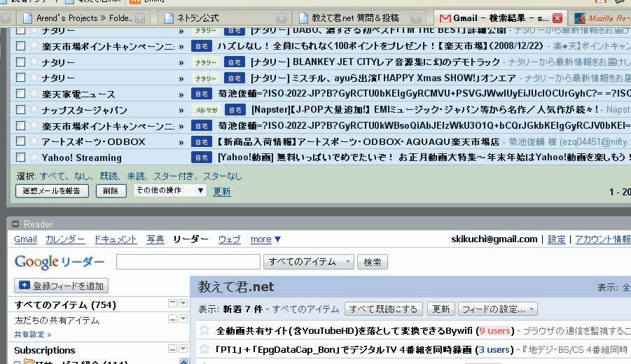Click the 迷惑メールを報告 button
The height and width of the screenshot is (364, 631).
pos(52,190)
